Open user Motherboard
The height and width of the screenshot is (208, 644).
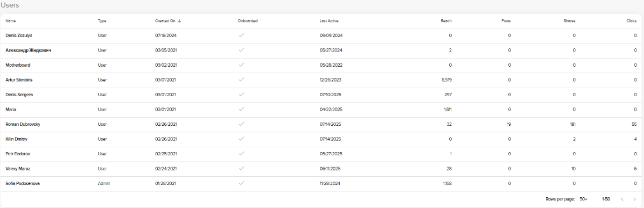click(x=18, y=65)
